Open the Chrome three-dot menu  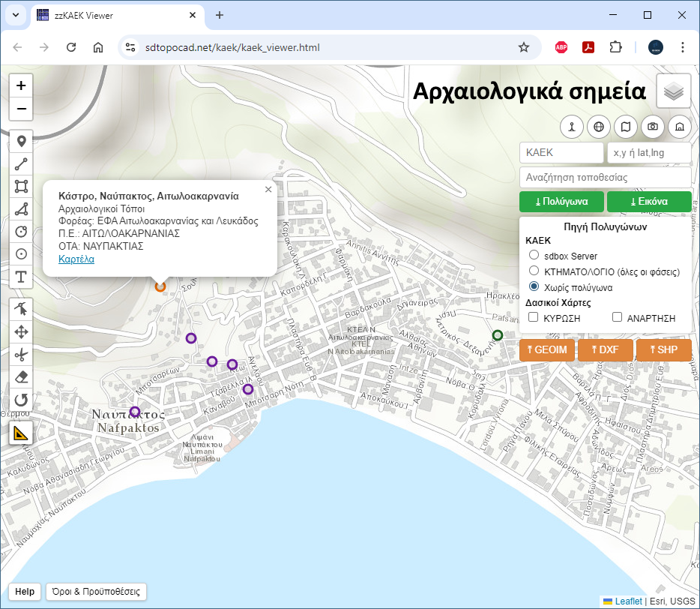coord(683,47)
